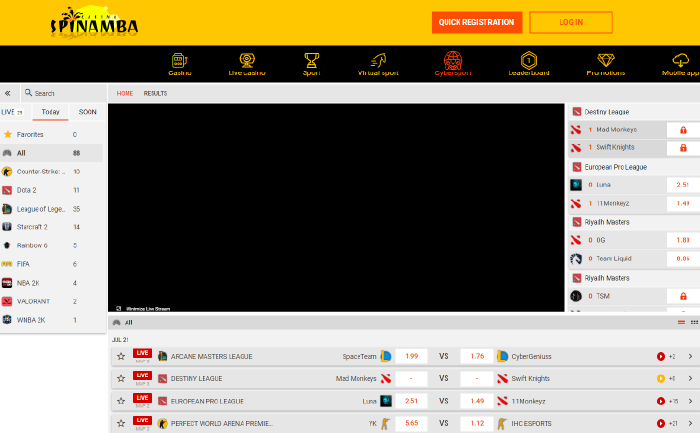Favorite the European Pro League match star
The height and width of the screenshot is (433, 700).
[x=121, y=401]
